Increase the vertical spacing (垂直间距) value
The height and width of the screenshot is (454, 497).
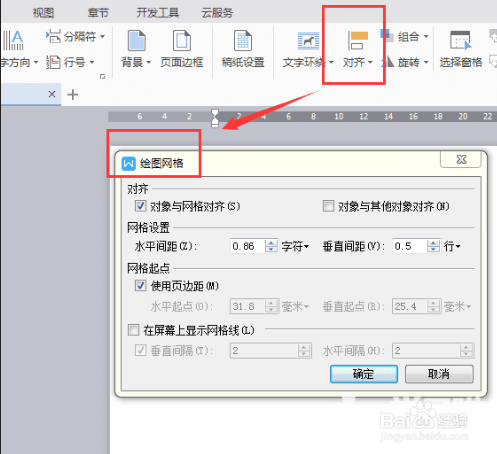433,243
